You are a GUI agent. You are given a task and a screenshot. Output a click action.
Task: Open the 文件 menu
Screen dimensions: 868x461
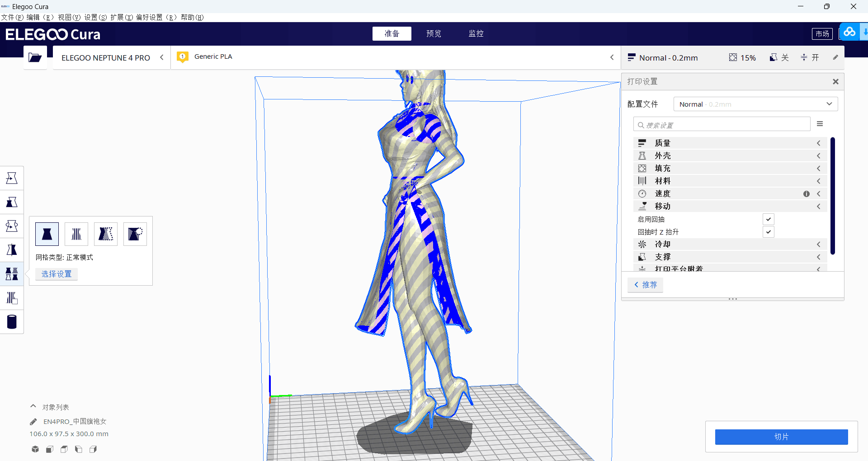12,17
